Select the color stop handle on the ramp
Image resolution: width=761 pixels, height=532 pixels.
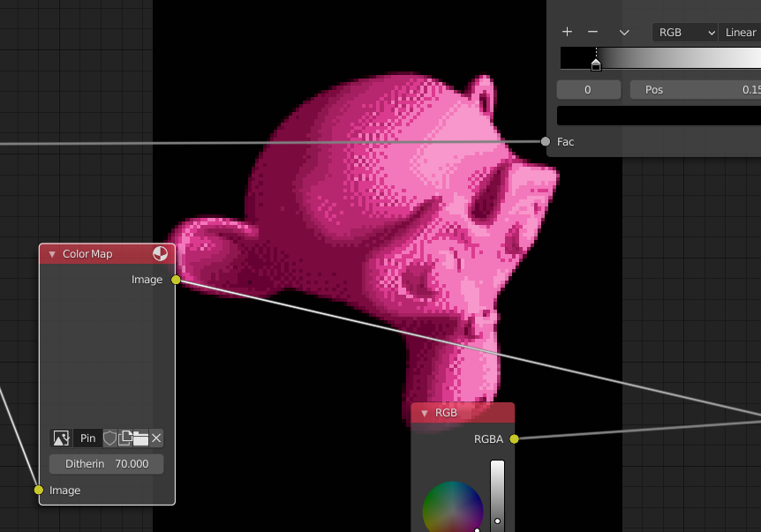596,64
